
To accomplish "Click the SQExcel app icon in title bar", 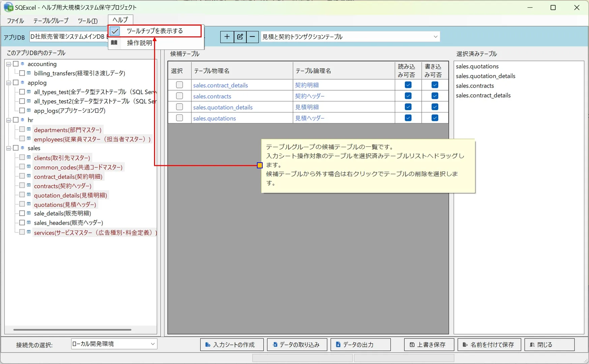I will pyautogui.click(x=8, y=7).
